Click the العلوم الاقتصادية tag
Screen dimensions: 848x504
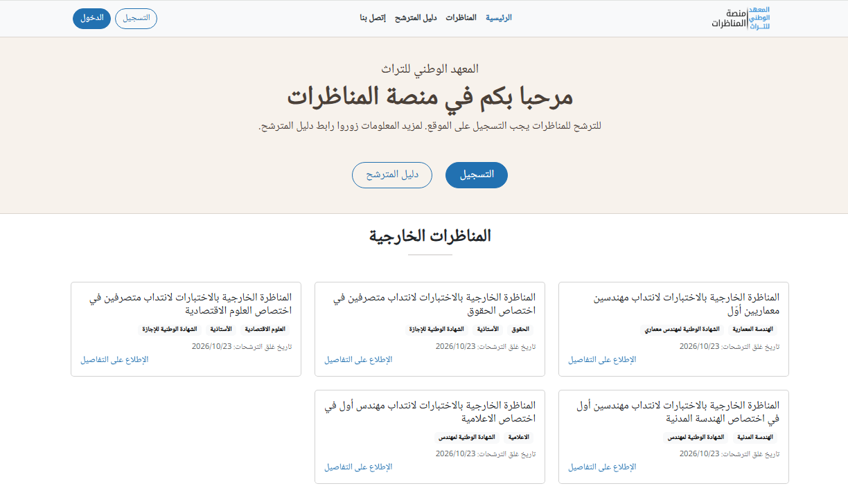coord(265,330)
